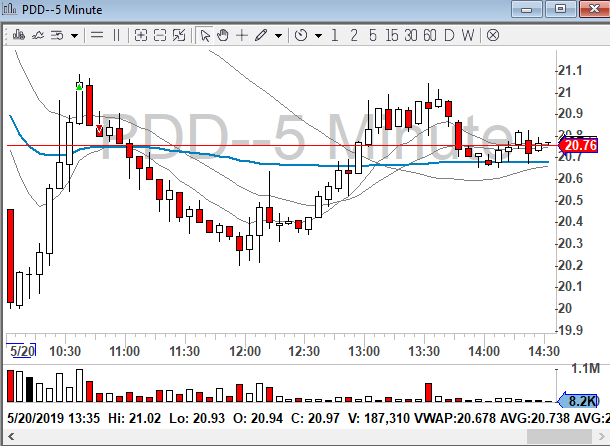Click the black volume bar

(29, 389)
